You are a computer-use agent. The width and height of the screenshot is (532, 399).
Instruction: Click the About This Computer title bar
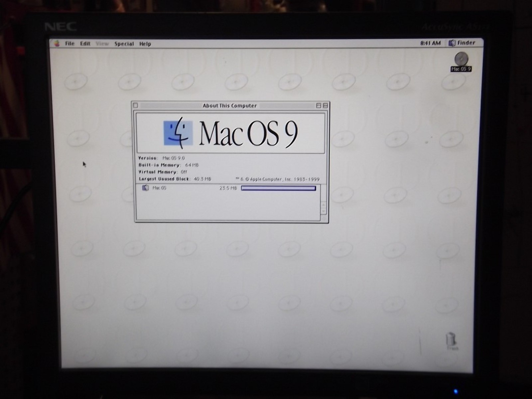(x=230, y=106)
